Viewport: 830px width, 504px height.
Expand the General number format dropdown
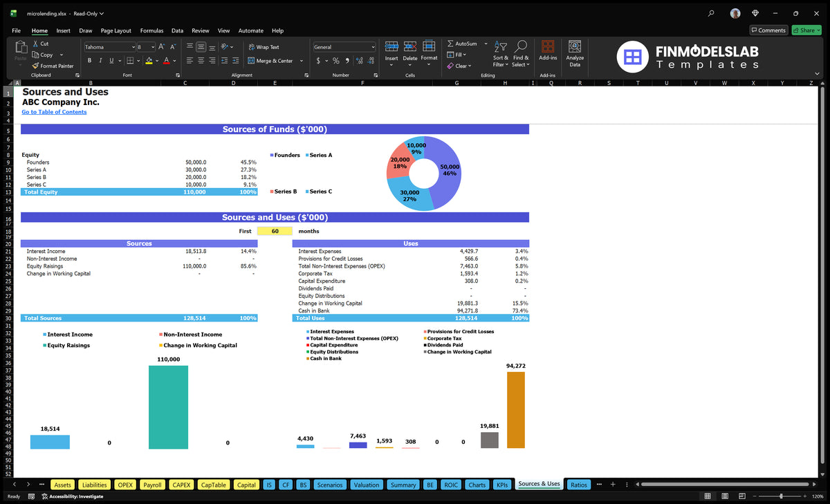(373, 47)
